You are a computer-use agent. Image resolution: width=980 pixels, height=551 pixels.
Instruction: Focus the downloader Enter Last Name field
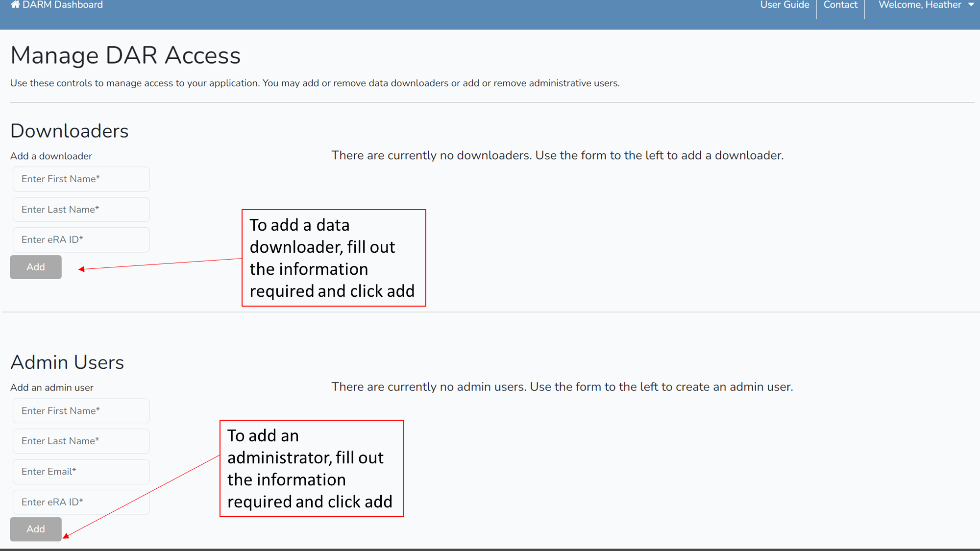pyautogui.click(x=81, y=210)
